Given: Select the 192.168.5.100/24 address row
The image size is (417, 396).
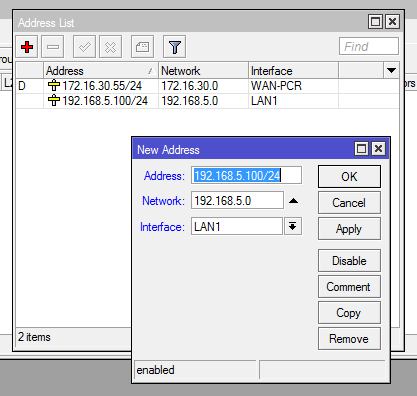Looking at the screenshot, I should pos(207,101).
